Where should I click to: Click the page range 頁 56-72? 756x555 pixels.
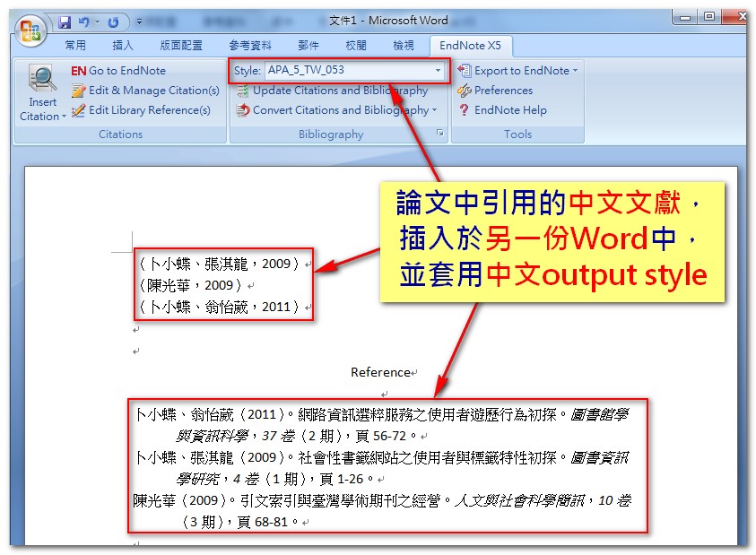pos(380,437)
